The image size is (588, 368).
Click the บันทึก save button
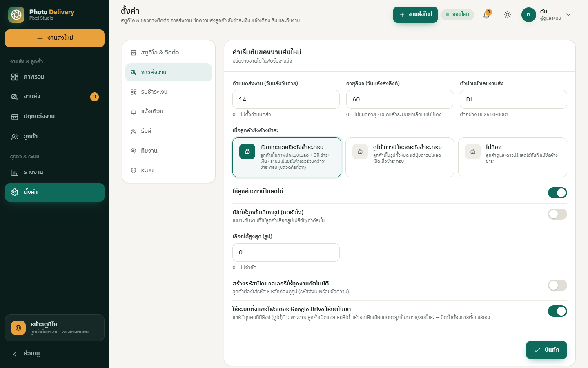[x=546, y=350]
